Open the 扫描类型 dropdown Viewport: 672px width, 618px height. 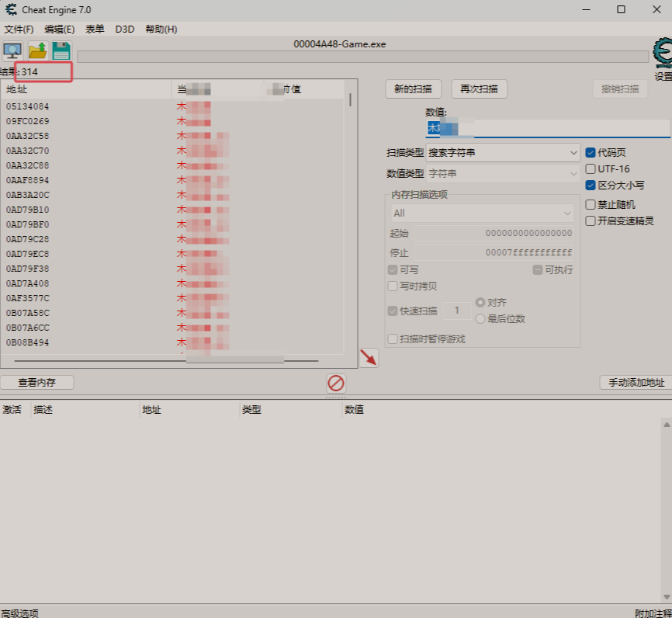[x=503, y=153]
